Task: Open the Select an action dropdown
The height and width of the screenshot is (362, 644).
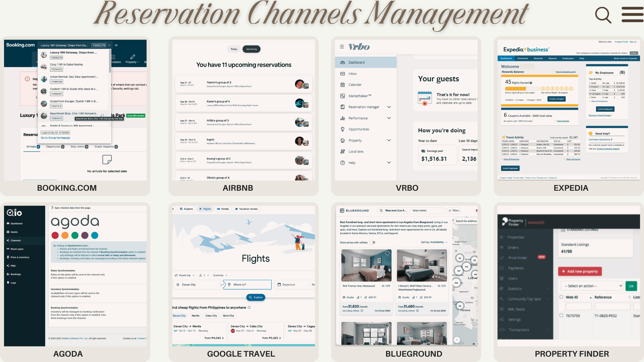Action: (592, 286)
